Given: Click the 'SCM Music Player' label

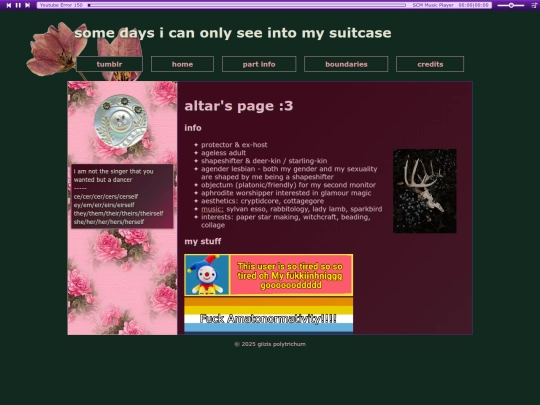Looking at the screenshot, I should (x=433, y=5).
